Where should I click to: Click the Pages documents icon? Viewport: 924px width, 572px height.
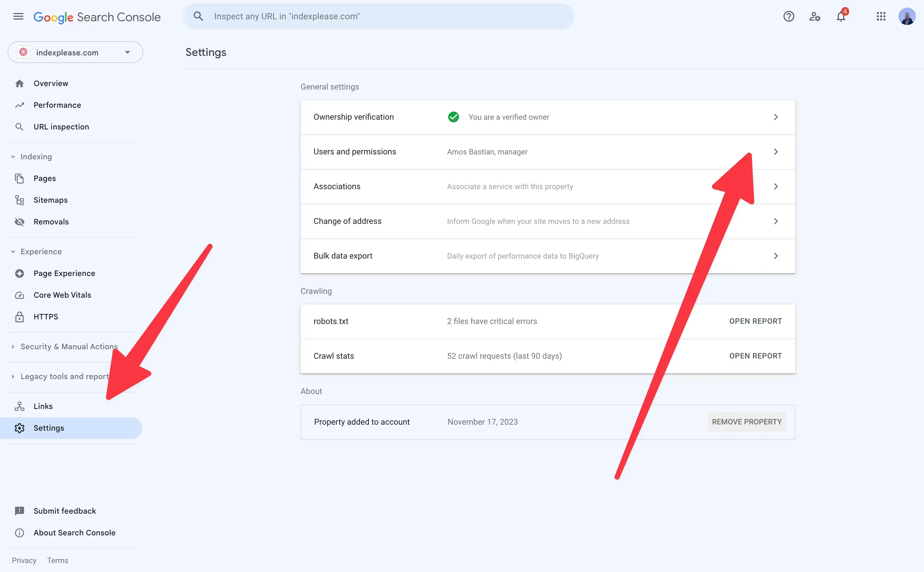coord(19,178)
